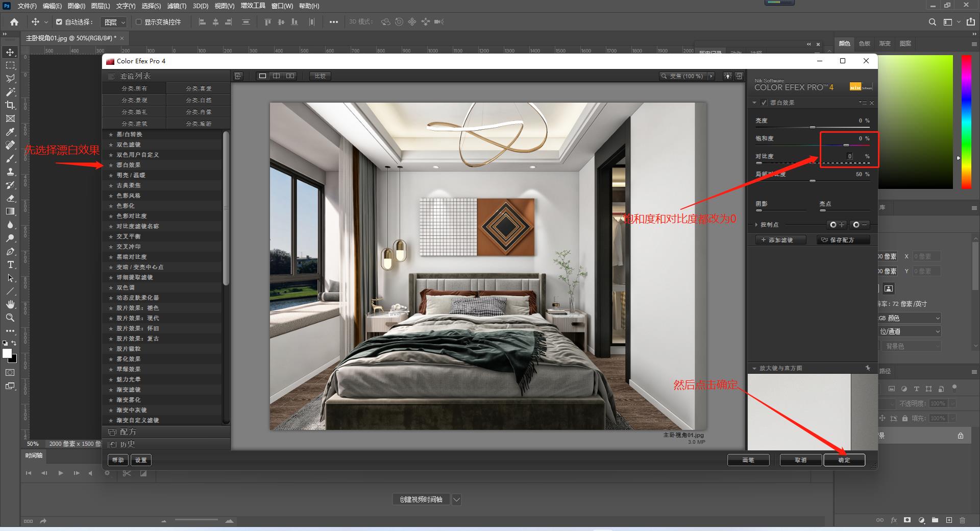Select the Zoom tool
Image resolution: width=980 pixels, height=531 pixels.
(x=10, y=318)
